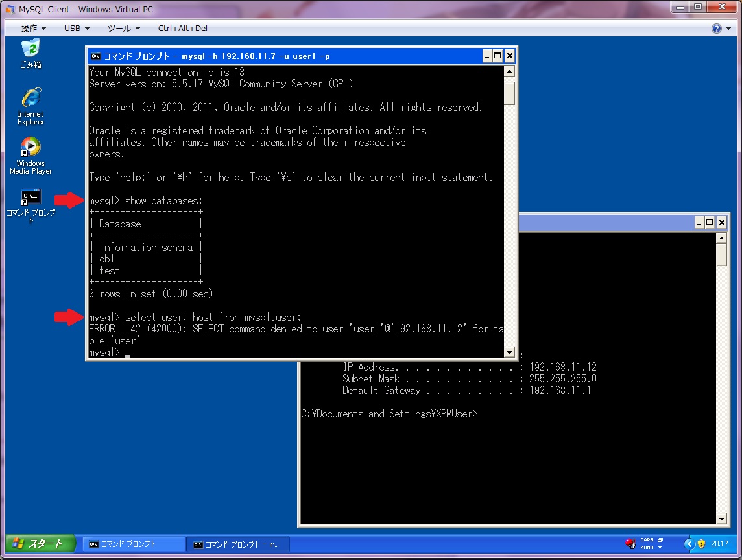Click the clock showing 20:17
The width and height of the screenshot is (742, 560).
(x=719, y=544)
